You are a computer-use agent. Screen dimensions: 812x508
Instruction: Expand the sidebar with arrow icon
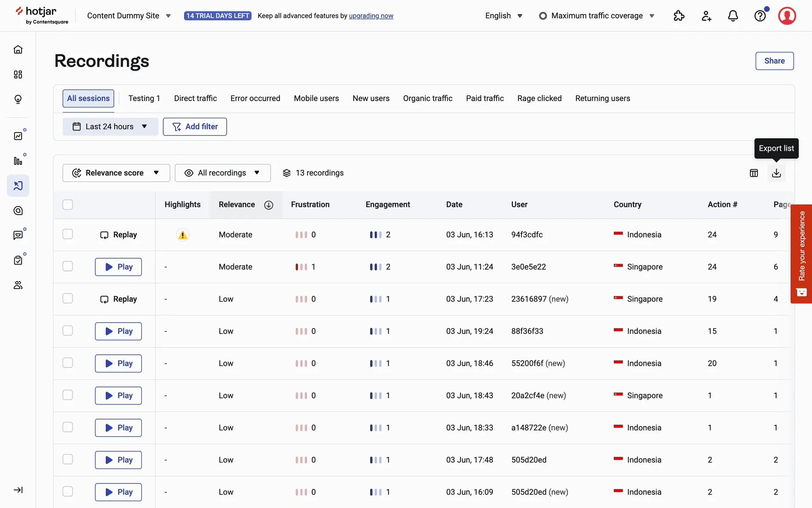[18, 490]
